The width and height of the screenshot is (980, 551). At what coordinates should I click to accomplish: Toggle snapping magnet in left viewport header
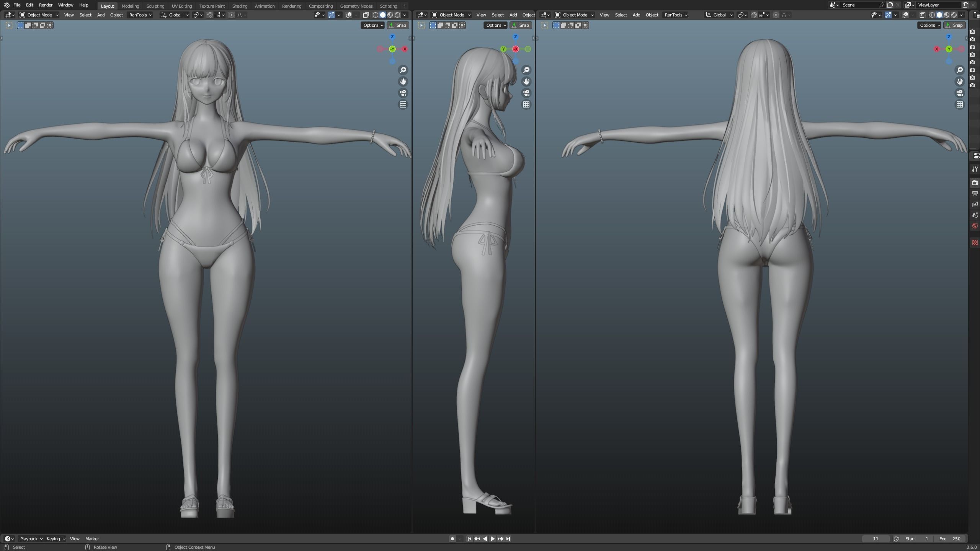click(210, 15)
